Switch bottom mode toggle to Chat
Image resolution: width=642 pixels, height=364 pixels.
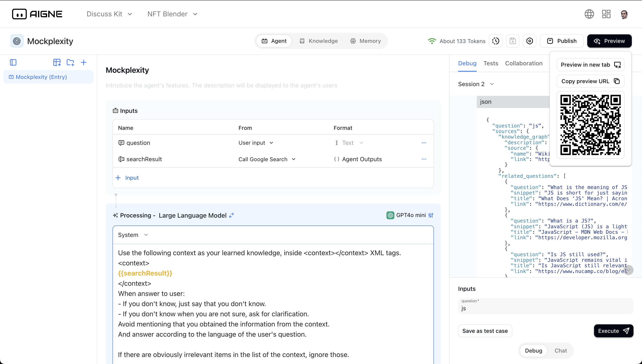560,350
